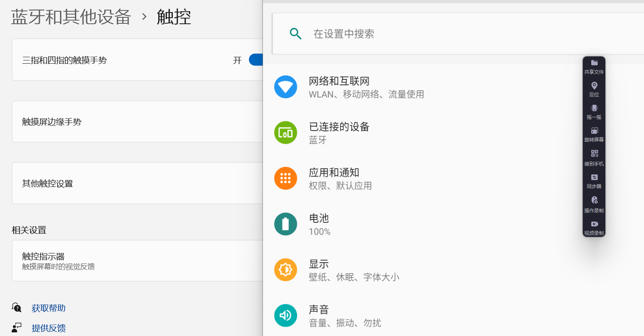The width and height of the screenshot is (644, 336).
Task: Start 操作录制 operation recording
Action: [x=594, y=204]
